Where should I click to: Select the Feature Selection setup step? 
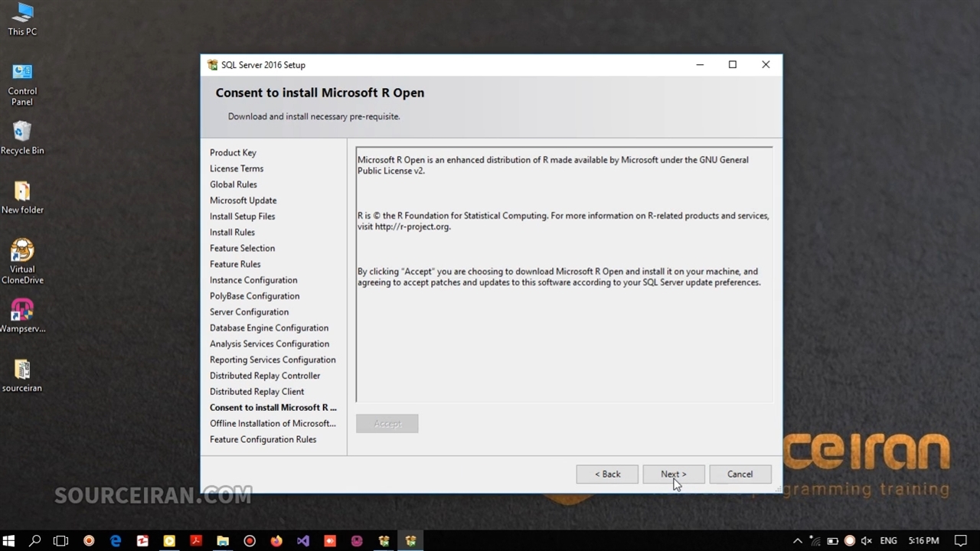click(x=242, y=248)
